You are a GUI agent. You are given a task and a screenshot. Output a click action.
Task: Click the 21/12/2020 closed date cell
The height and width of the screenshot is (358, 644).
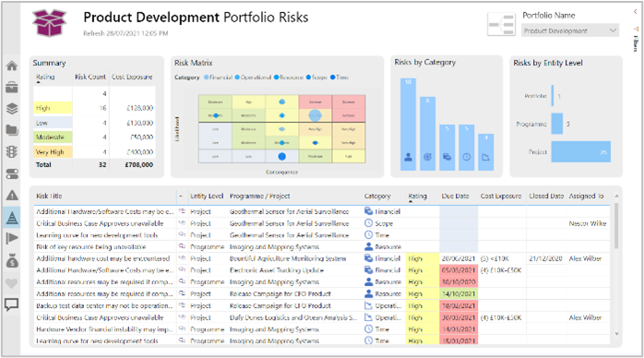tap(545, 258)
